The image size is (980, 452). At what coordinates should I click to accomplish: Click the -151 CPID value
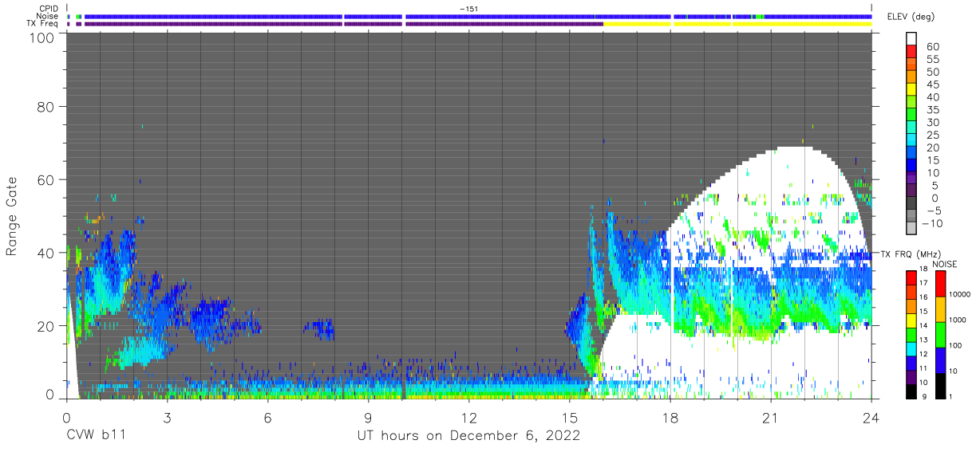click(x=469, y=9)
